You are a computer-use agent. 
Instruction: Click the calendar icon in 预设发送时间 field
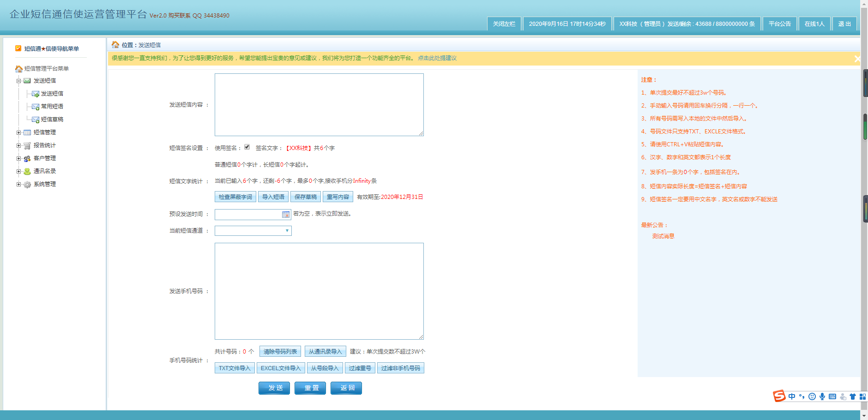(x=286, y=215)
